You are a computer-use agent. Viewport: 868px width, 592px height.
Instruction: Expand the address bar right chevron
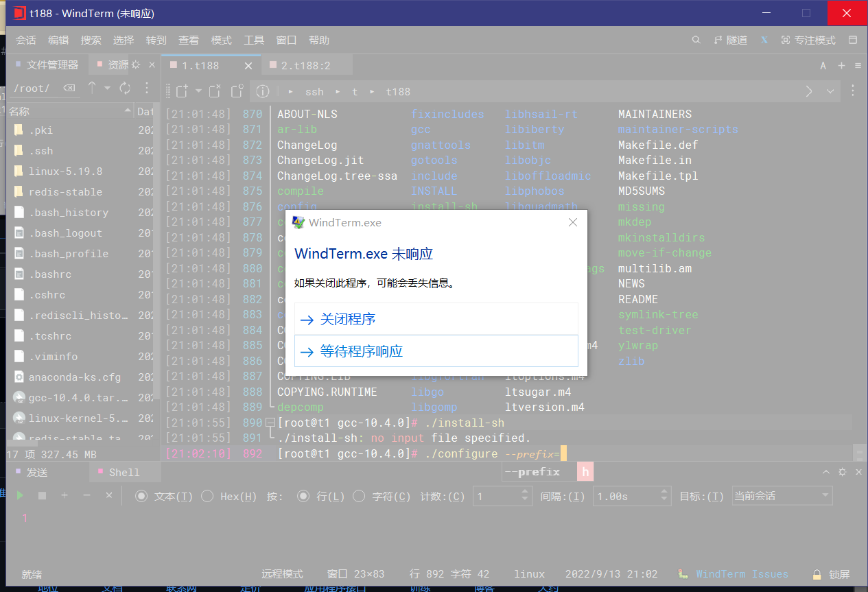pyautogui.click(x=809, y=91)
